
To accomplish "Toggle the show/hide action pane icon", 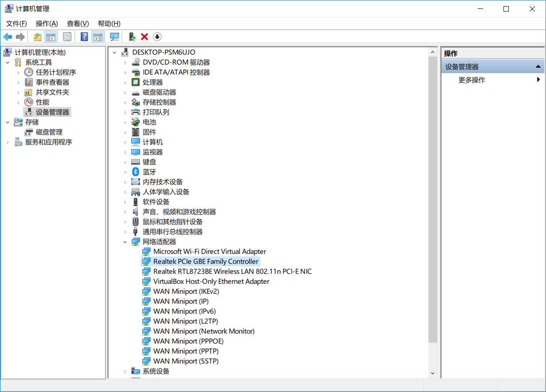I will (97, 37).
